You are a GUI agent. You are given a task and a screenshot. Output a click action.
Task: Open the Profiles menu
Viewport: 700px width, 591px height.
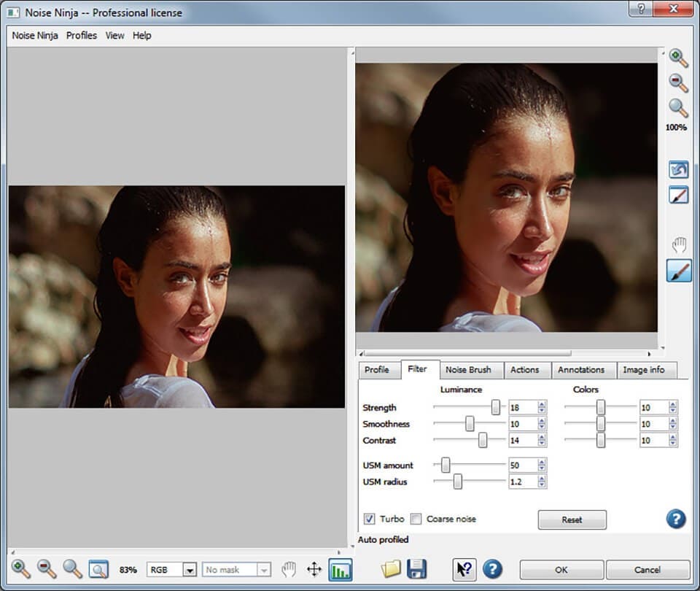(81, 35)
